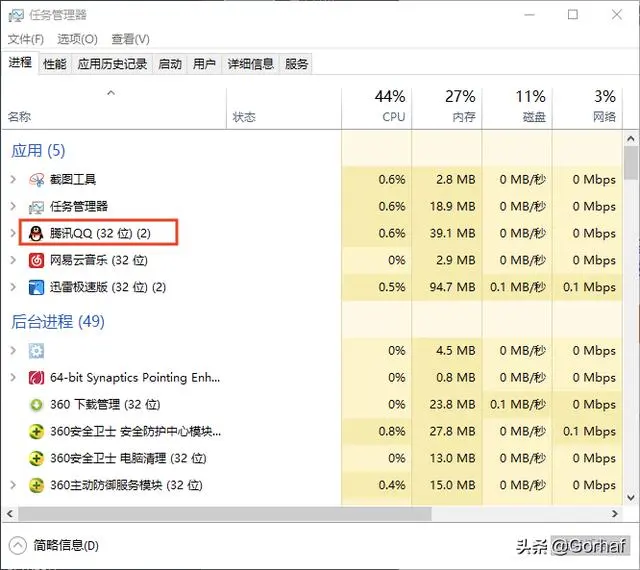640x570 pixels.
Task: Select the 网易云音乐 (32 位) row text
Action: (99, 261)
